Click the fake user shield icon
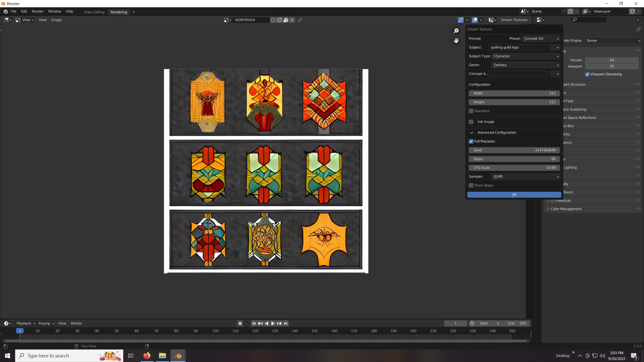Image resolution: width=644 pixels, height=362 pixels. [273, 20]
